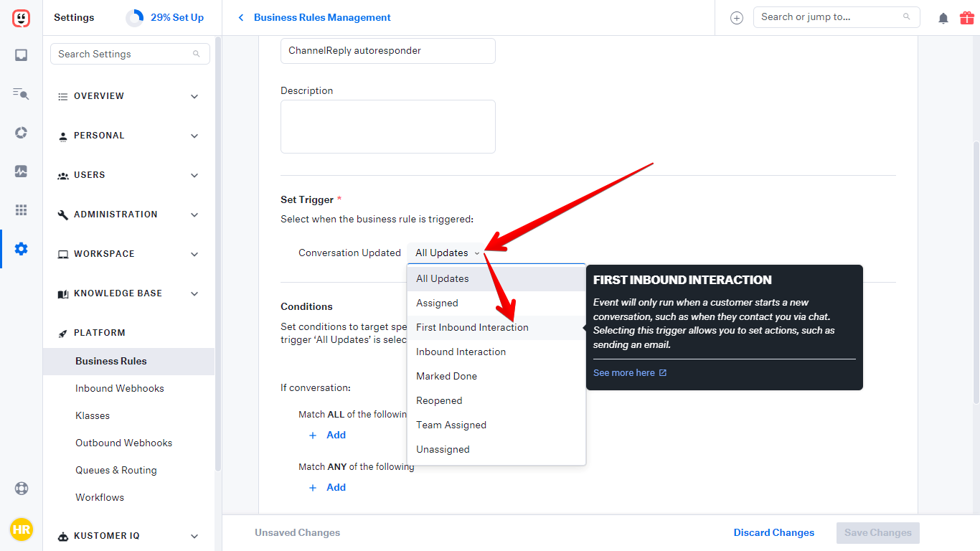Select All Updates in the dropdown list
Viewport: 980px width, 551px height.
pyautogui.click(x=496, y=278)
